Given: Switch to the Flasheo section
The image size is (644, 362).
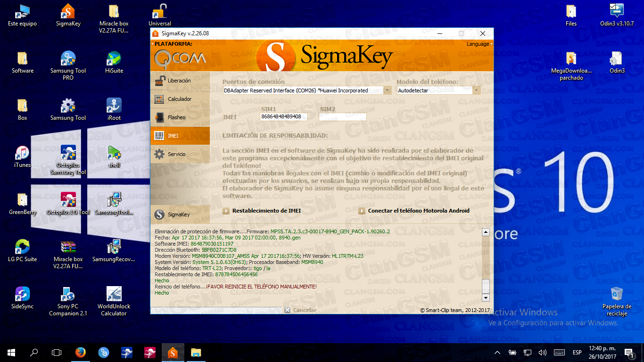Looking at the screenshot, I should tap(180, 117).
